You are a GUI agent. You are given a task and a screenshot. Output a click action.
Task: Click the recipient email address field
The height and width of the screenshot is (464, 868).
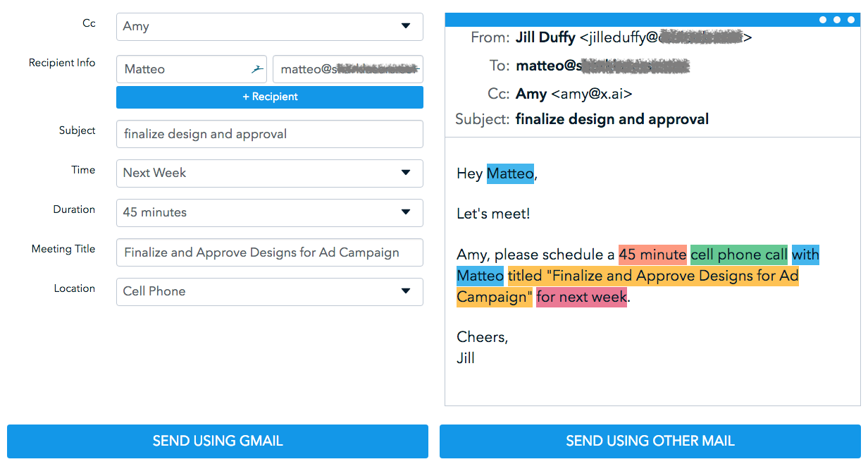coord(347,69)
